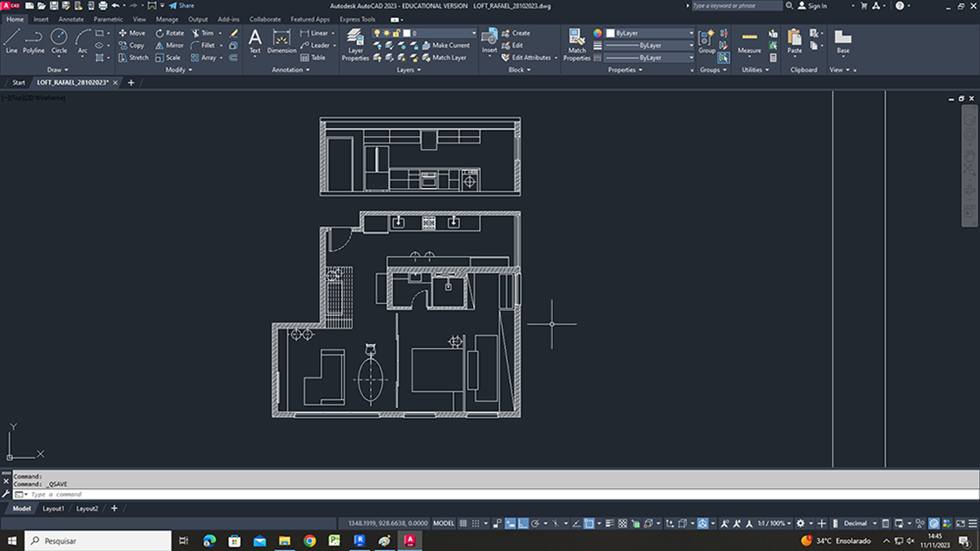
Task: Click Create block button
Action: pyautogui.click(x=516, y=33)
